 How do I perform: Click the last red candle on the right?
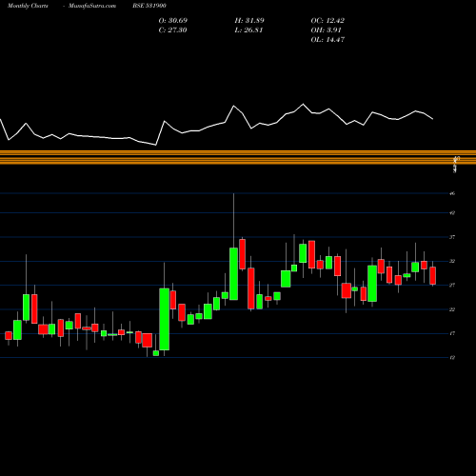point(433,275)
